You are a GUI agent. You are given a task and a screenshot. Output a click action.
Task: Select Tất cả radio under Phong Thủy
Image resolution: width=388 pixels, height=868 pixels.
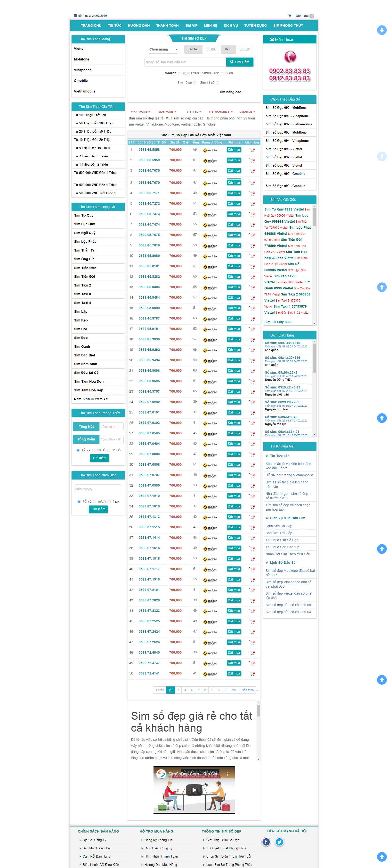[78, 451]
